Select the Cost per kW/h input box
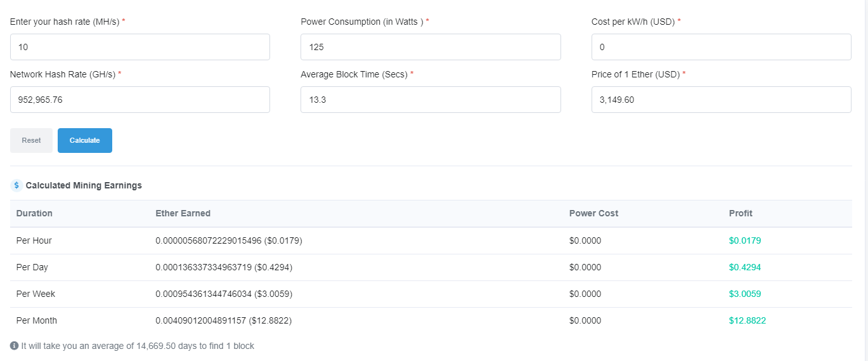The height and width of the screenshot is (361, 868). pyautogui.click(x=721, y=47)
